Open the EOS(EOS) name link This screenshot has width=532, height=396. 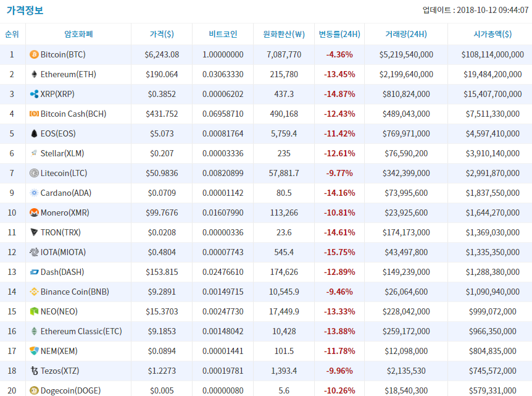coord(58,133)
